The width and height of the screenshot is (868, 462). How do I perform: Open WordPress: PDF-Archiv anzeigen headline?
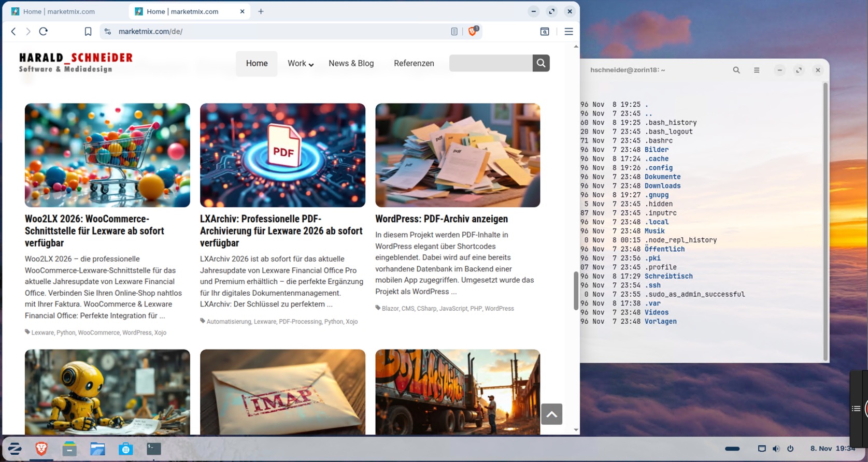pos(442,219)
